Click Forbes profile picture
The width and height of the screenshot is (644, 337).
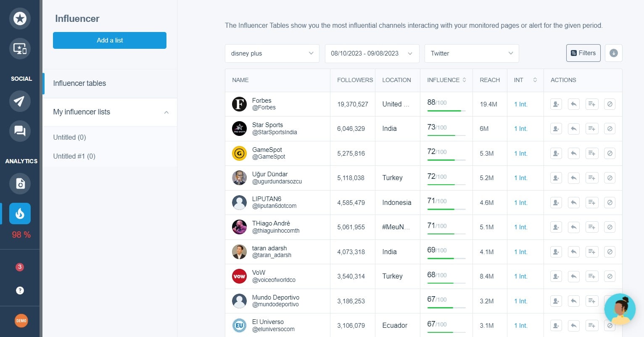click(239, 104)
